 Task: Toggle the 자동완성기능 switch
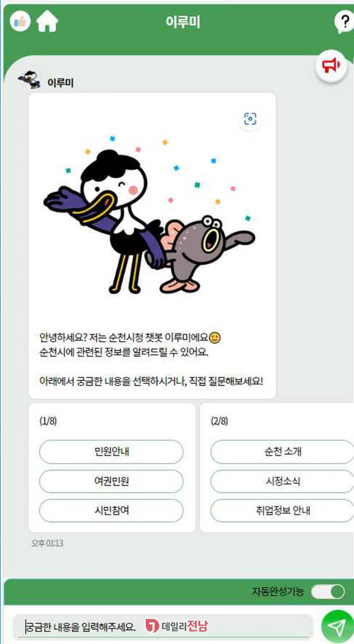pyautogui.click(x=328, y=592)
